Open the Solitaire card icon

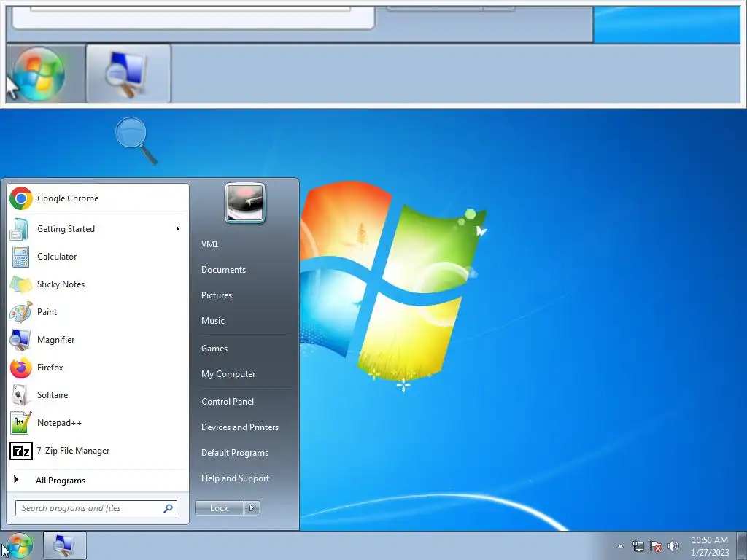[x=20, y=395]
